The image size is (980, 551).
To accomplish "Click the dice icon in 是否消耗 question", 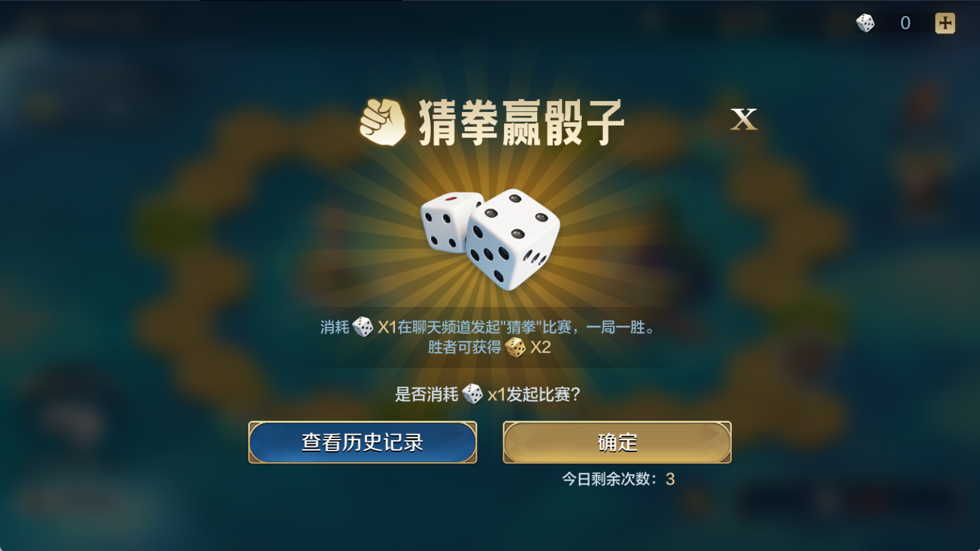I will (x=472, y=394).
